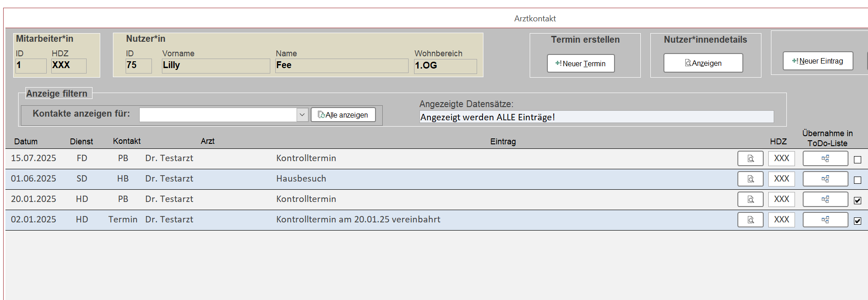The height and width of the screenshot is (300, 868).
Task: Click the Vorname field containing Lilly
Action: [x=215, y=66]
